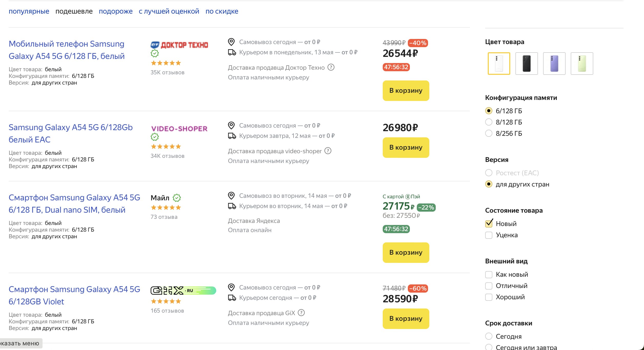Check Как новый appearance option
Image resolution: width=644 pixels, height=350 pixels.
pyautogui.click(x=489, y=274)
